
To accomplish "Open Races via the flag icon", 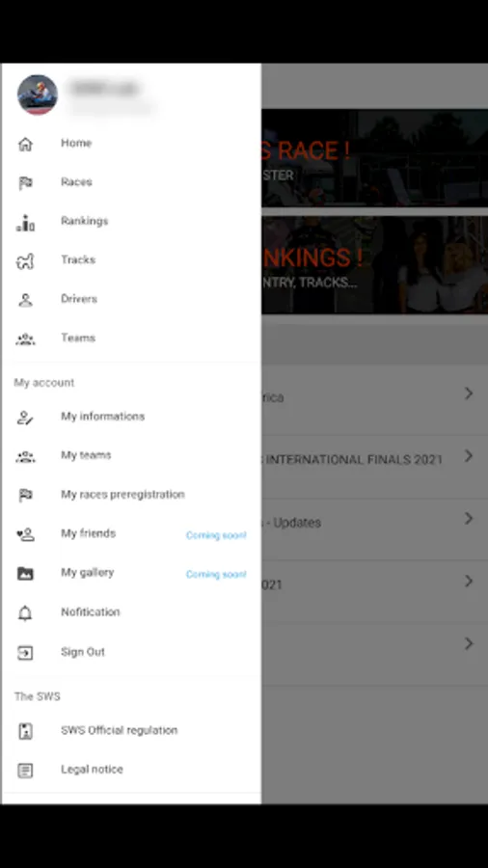I will [x=25, y=182].
